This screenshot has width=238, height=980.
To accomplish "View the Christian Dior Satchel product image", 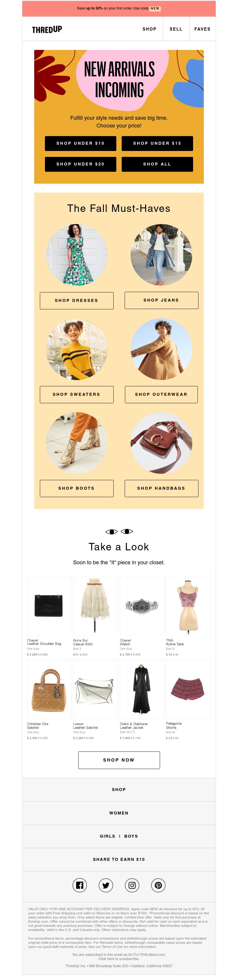I will pos(49,689).
